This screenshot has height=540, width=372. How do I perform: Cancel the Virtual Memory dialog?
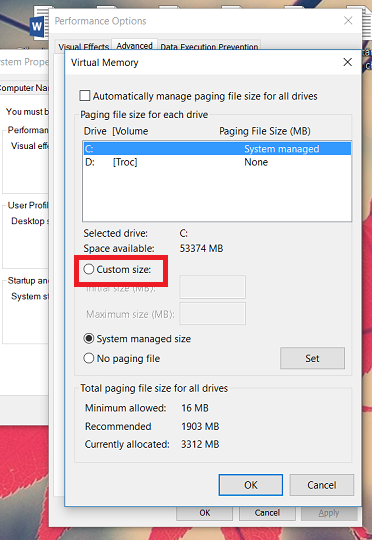[322, 485]
